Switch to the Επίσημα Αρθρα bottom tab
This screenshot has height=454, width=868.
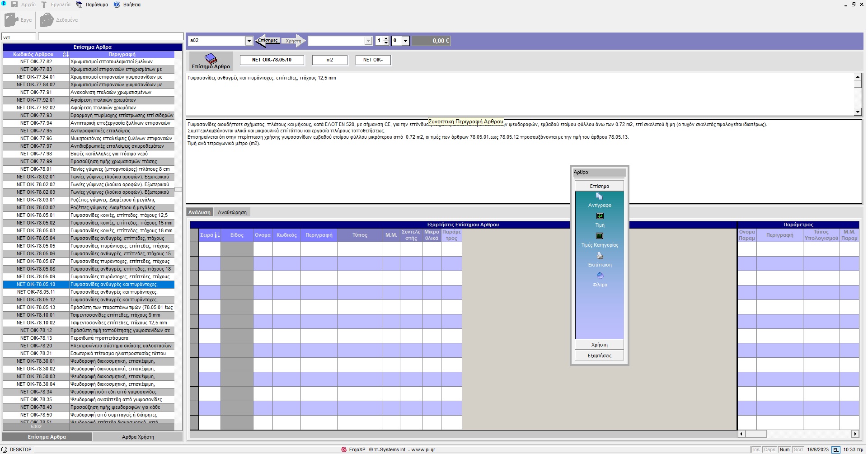[x=47, y=437]
